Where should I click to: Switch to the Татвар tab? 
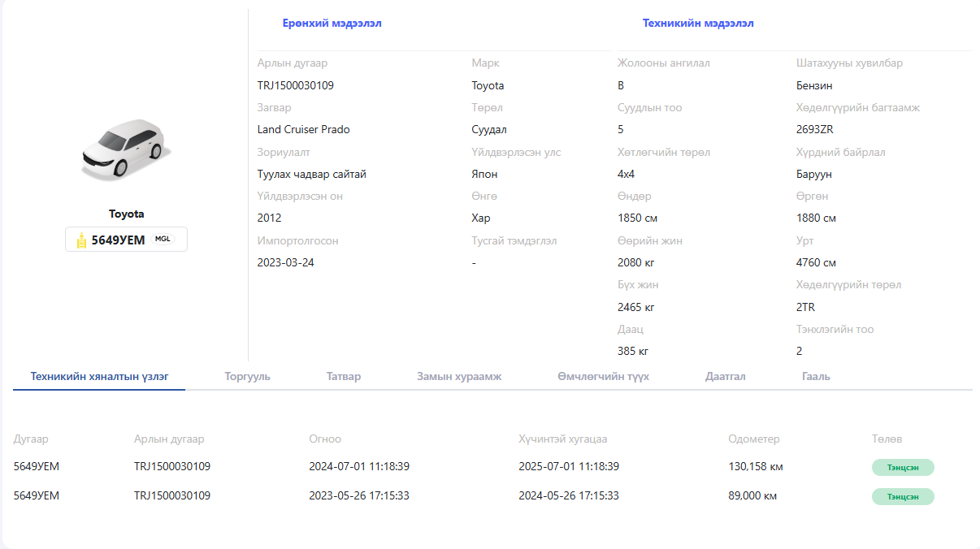click(x=344, y=377)
